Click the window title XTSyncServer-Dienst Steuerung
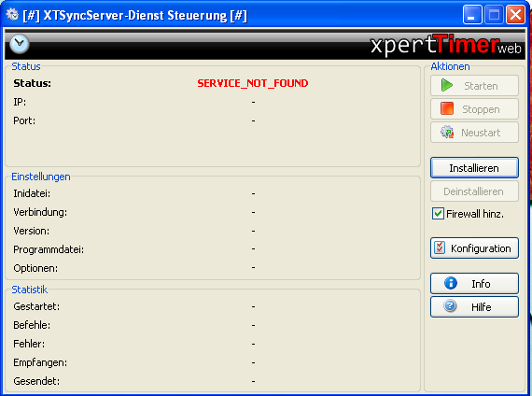The image size is (532, 396). [135, 16]
